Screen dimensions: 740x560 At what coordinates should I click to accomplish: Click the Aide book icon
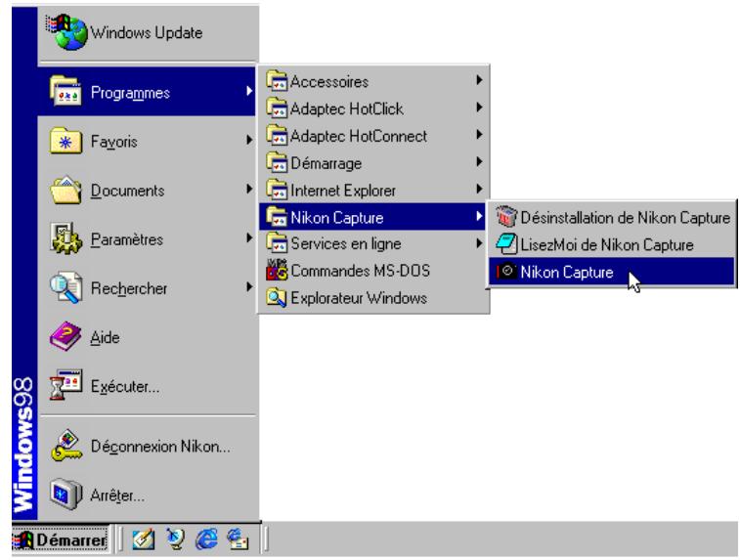pos(65,336)
